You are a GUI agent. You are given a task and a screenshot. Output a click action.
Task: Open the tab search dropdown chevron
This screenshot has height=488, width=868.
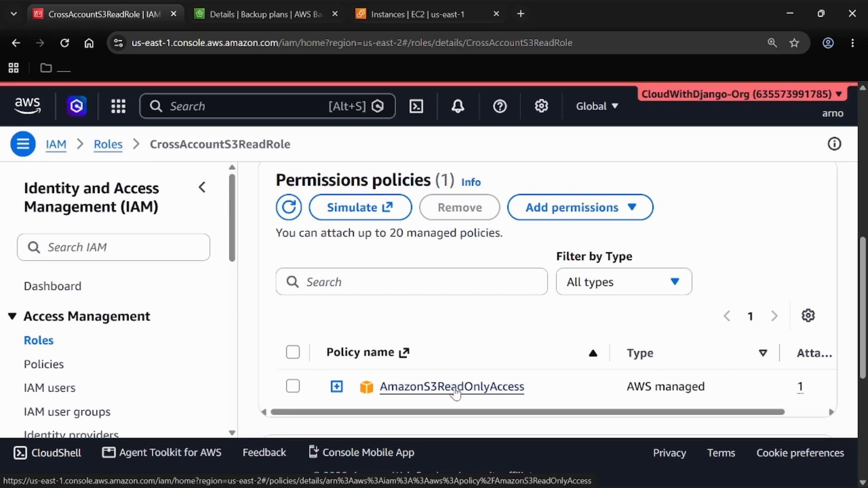[x=14, y=14]
